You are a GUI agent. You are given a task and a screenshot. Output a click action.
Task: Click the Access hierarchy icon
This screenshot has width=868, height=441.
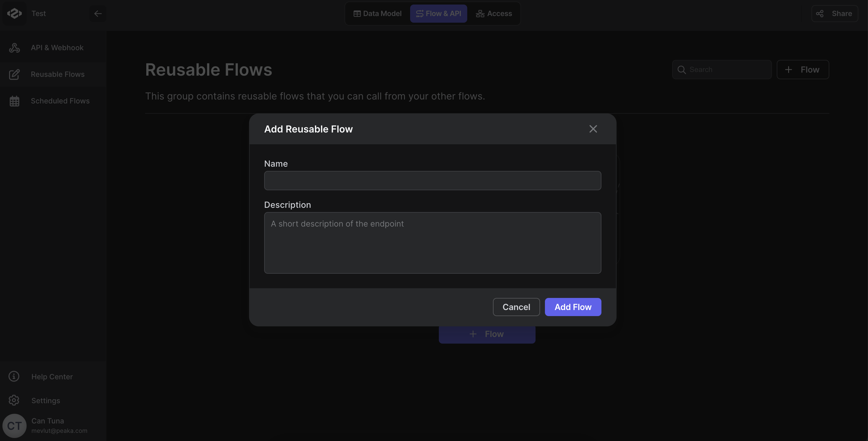click(x=480, y=14)
